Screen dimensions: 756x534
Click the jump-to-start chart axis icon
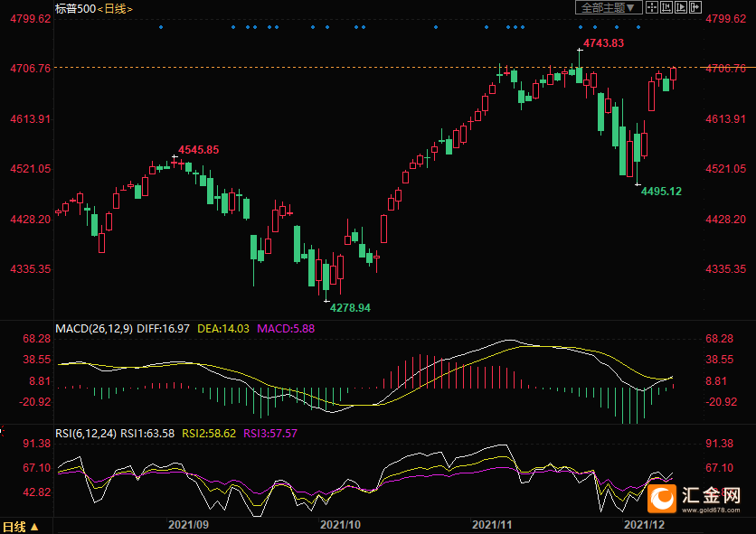click(x=666, y=7)
